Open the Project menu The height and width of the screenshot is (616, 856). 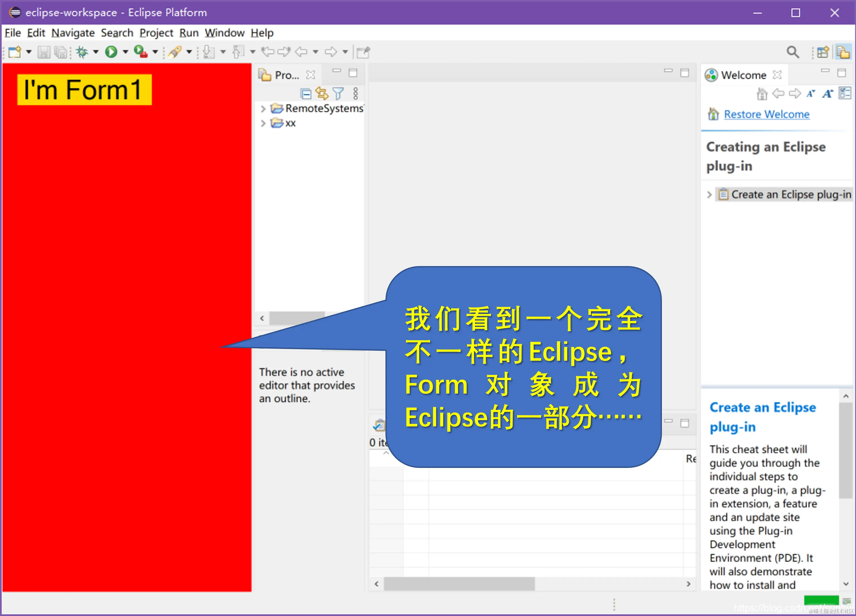[x=156, y=33]
